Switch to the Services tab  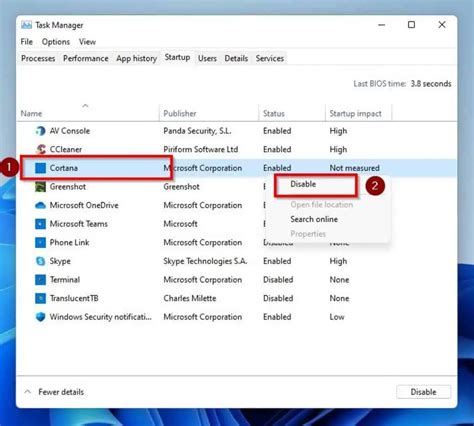pos(270,58)
